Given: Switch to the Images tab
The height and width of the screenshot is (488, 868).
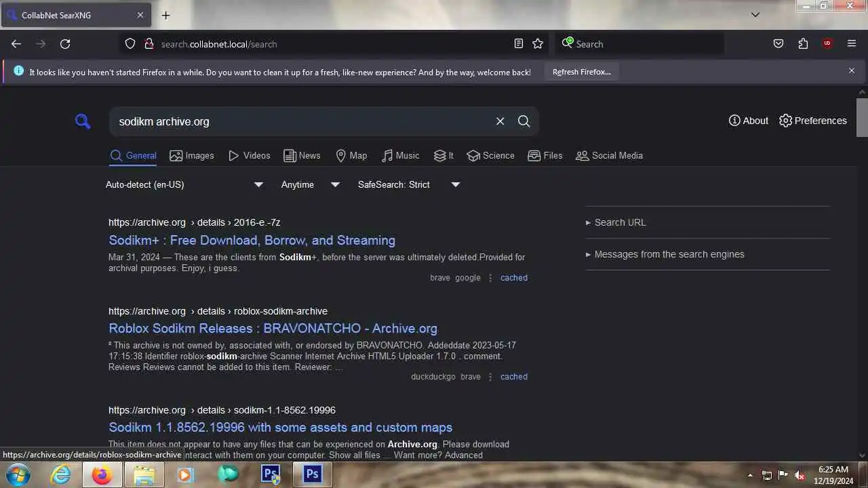Looking at the screenshot, I should coord(192,156).
